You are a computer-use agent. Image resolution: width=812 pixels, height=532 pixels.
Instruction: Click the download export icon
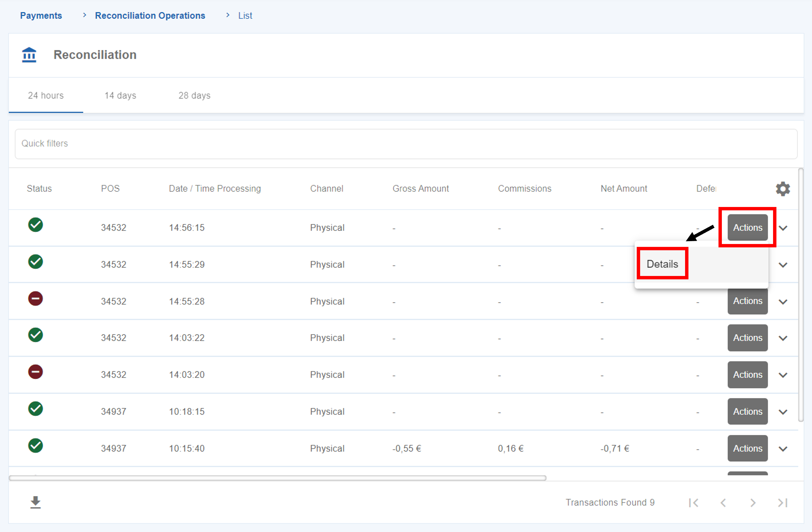click(36, 502)
